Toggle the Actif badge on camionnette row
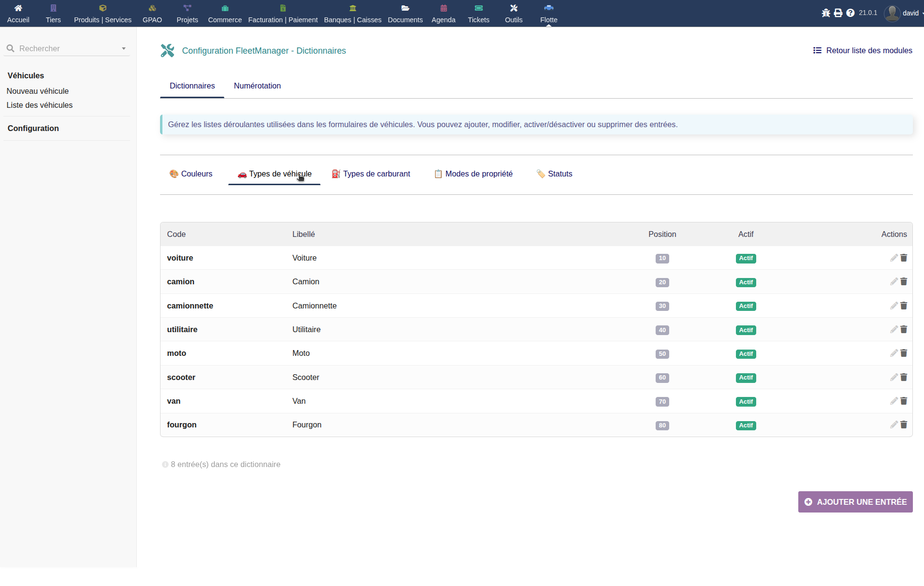924x586 pixels. [x=746, y=306]
